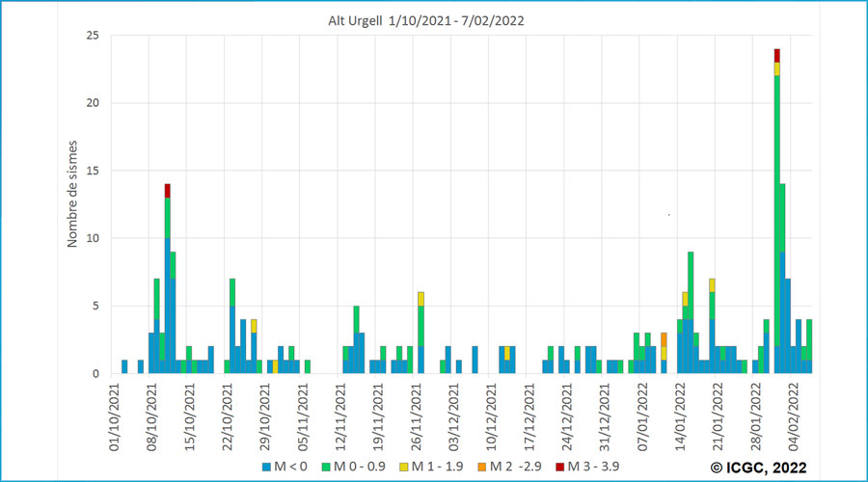Click red top segment of the tallest bar
868x482 pixels.
[x=776, y=55]
